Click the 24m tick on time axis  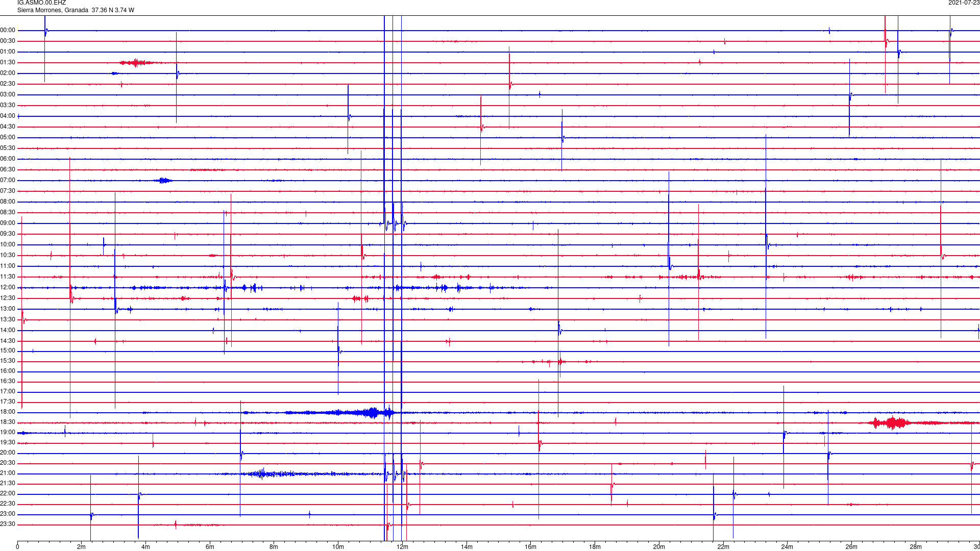[787, 547]
